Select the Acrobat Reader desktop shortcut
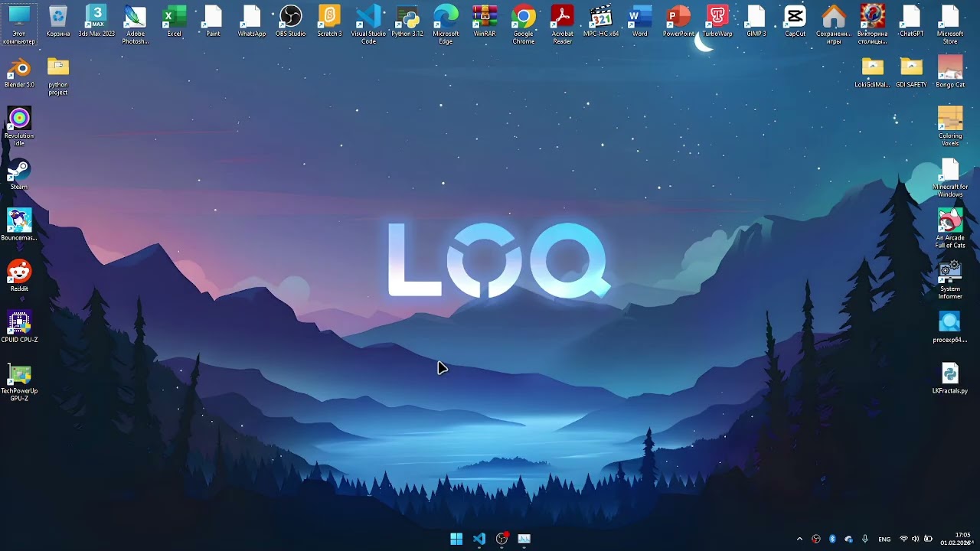 pos(562,24)
